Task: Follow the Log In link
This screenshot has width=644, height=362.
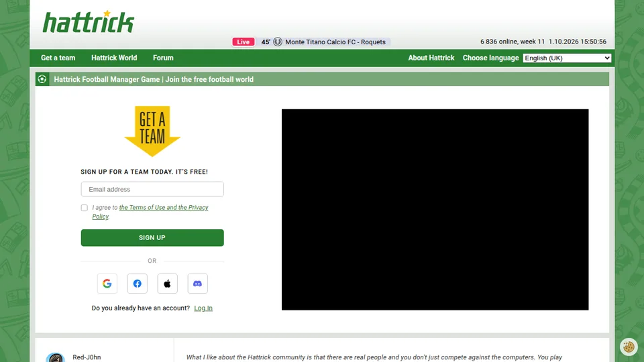Action: coord(203,308)
